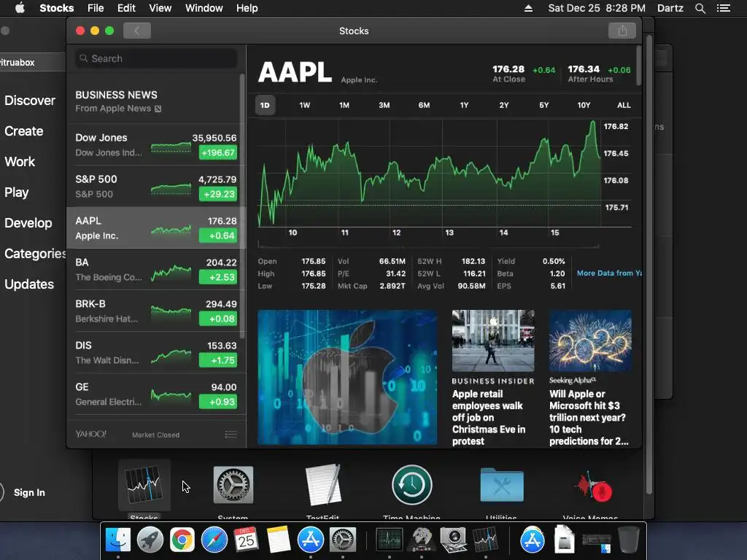
Task: Select the Boeing BA watchlist row
Action: click(x=156, y=270)
